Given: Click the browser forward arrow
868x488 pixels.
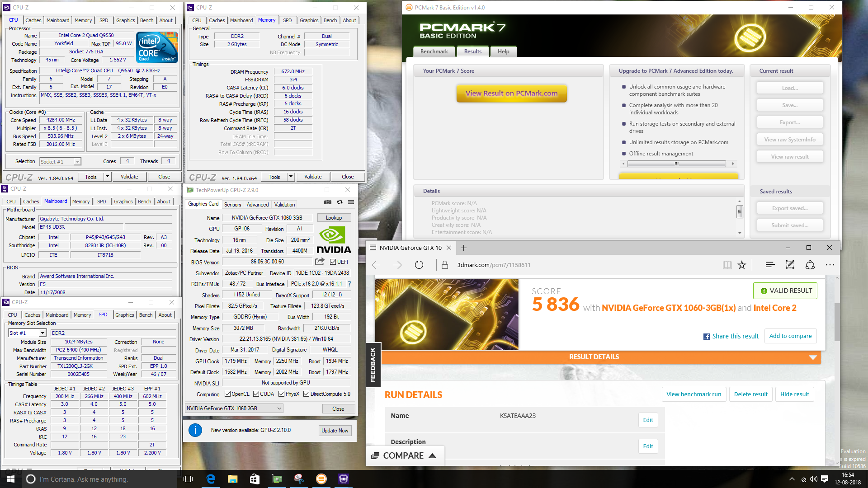Looking at the screenshot, I should pyautogui.click(x=397, y=265).
